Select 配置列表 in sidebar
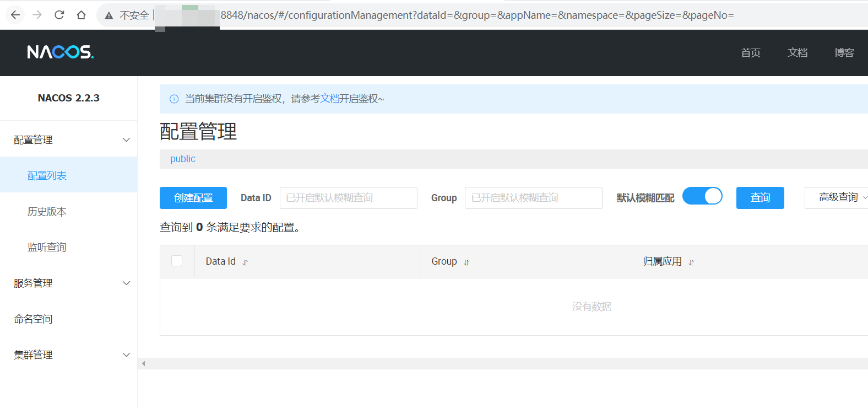Screen dimensions: 868x408 pyautogui.click(x=68, y=175)
